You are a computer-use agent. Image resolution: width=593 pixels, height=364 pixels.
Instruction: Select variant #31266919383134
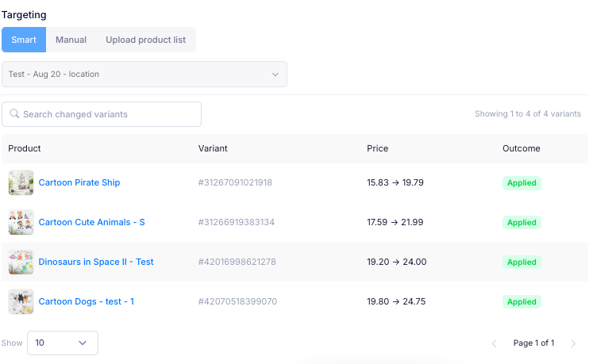click(x=237, y=222)
